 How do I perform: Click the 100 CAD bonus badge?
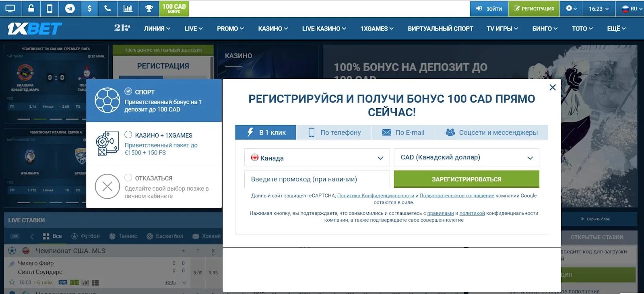[x=174, y=8]
